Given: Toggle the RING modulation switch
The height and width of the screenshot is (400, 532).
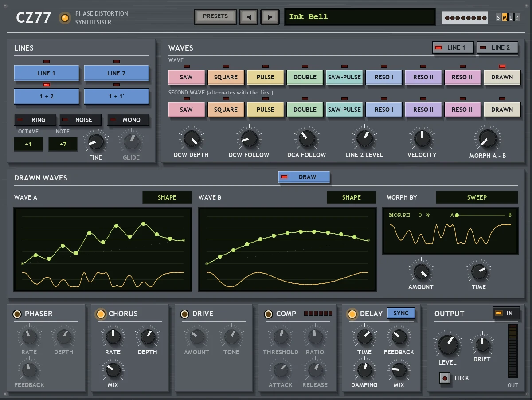Looking at the screenshot, I should pyautogui.click(x=35, y=120).
